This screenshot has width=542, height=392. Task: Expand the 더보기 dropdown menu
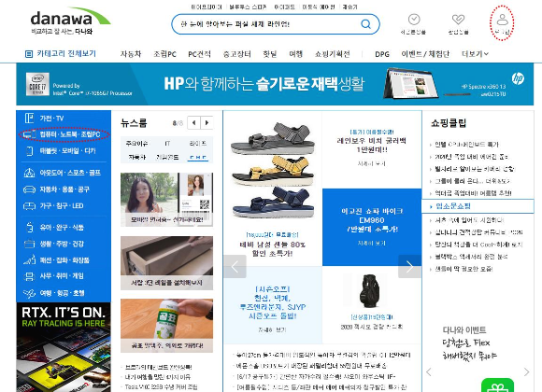[x=475, y=54]
